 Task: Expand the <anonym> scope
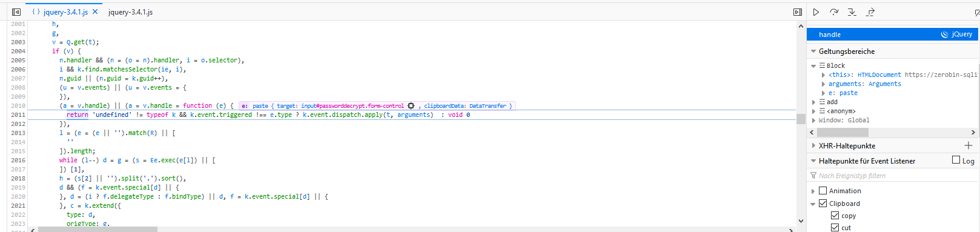pyautogui.click(x=813, y=111)
